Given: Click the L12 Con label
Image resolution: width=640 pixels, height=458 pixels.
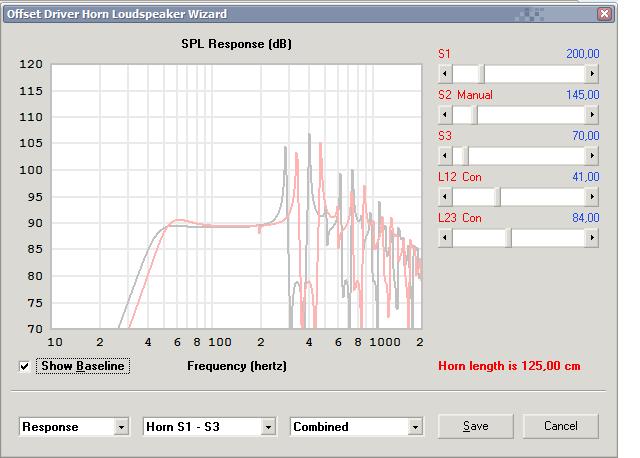Looking at the screenshot, I should click(460, 177).
